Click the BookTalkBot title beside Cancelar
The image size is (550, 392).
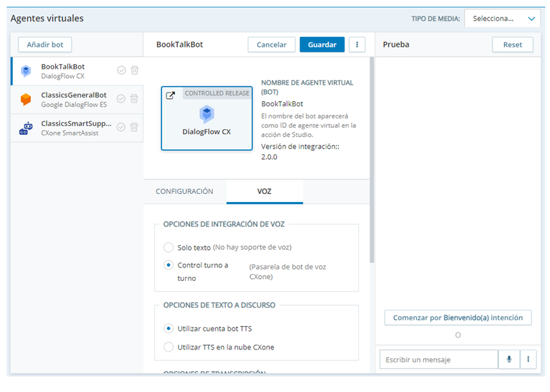pos(180,44)
